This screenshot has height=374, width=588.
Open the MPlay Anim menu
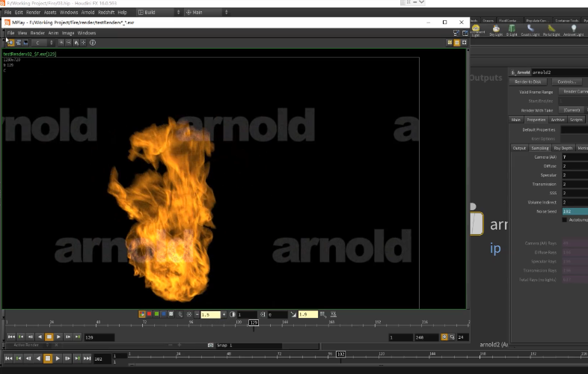point(53,33)
